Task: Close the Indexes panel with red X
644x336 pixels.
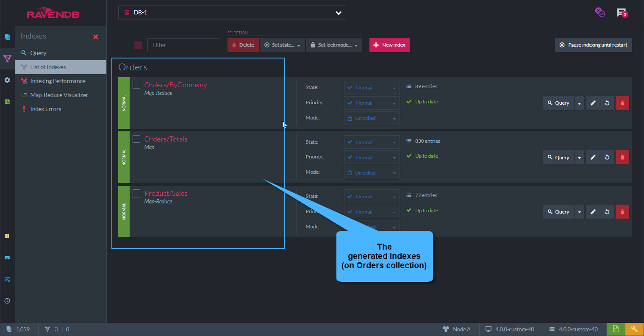Action: coord(96,37)
